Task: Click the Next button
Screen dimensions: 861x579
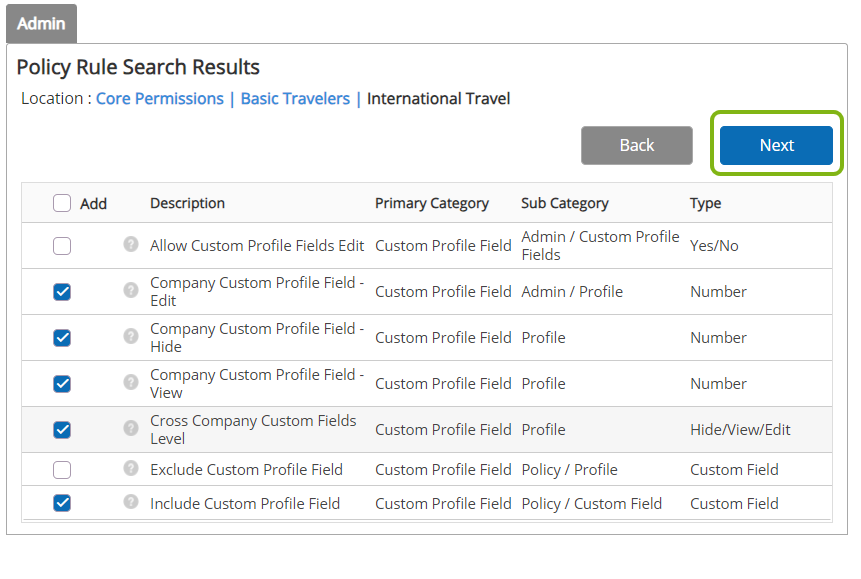Action: tap(776, 145)
